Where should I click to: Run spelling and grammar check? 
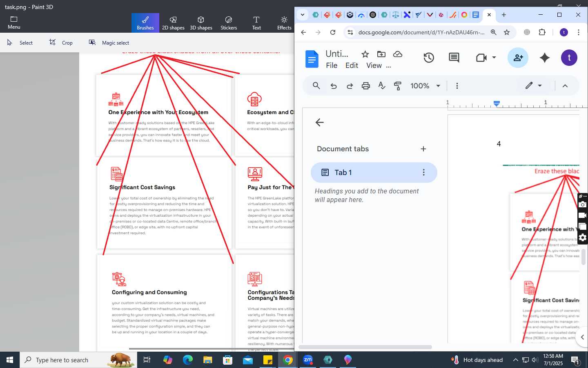click(x=382, y=85)
